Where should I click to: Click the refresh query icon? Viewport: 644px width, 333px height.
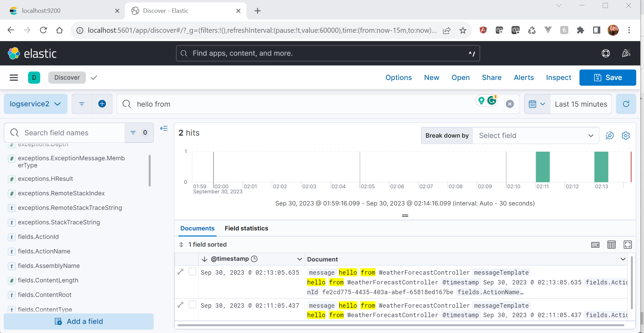point(626,104)
